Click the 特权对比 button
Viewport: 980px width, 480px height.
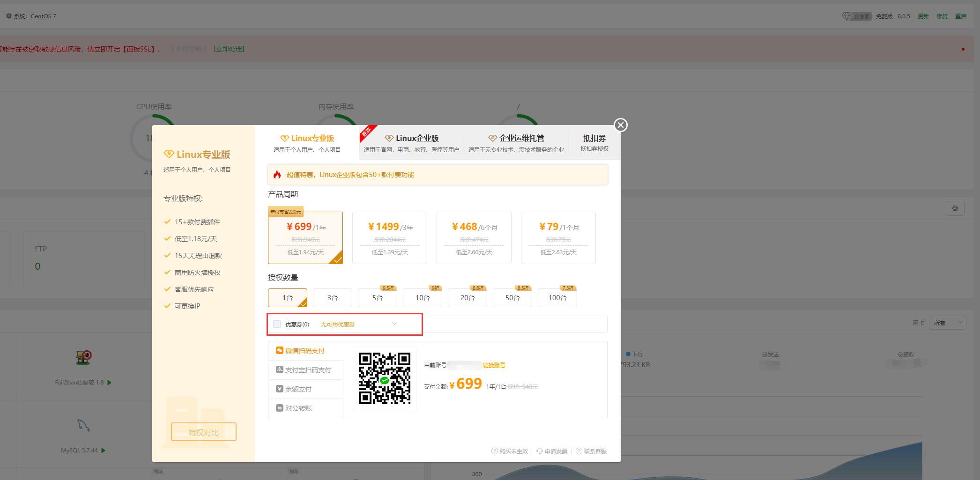(x=203, y=432)
